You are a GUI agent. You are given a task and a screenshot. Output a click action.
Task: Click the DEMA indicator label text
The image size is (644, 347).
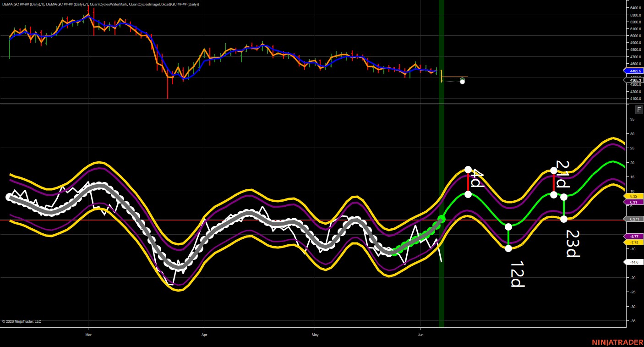(x=101, y=4)
